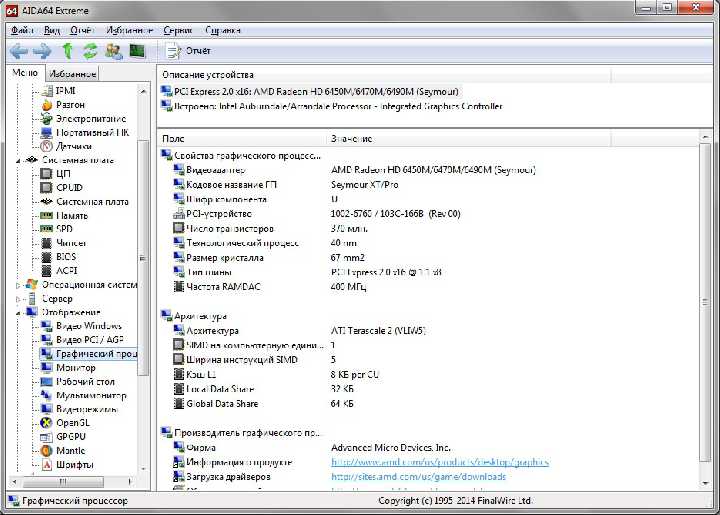Select Монитор tree item

(x=68, y=368)
